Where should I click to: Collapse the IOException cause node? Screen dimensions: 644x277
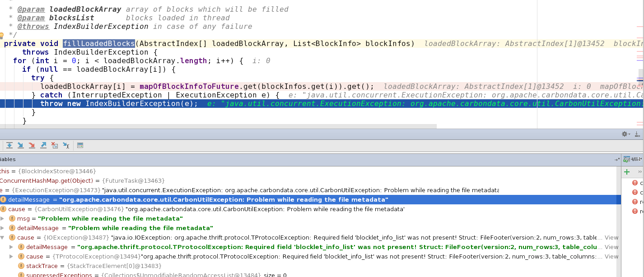click(3, 238)
